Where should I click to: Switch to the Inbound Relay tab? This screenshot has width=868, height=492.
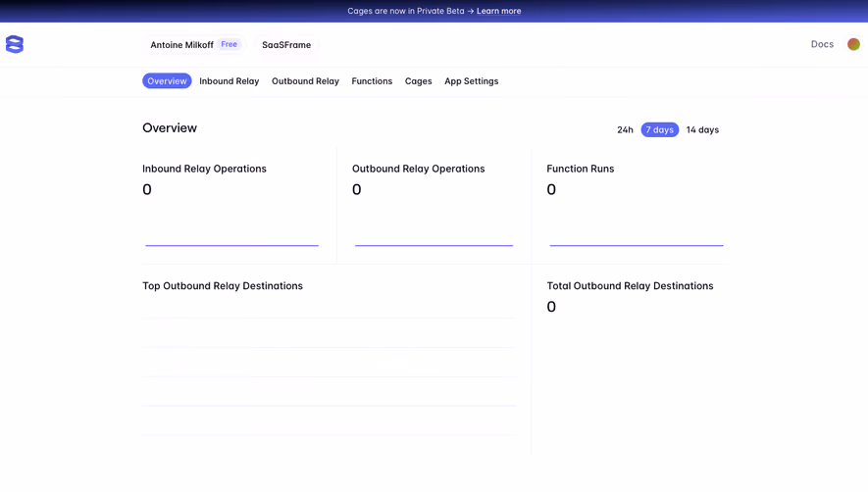(230, 80)
